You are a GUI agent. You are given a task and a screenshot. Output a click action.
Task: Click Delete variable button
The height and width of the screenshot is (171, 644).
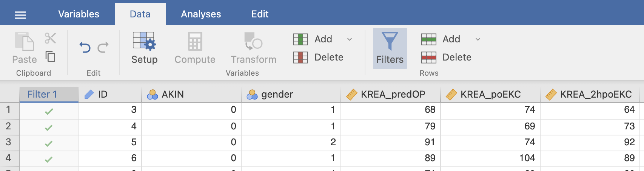[318, 57]
